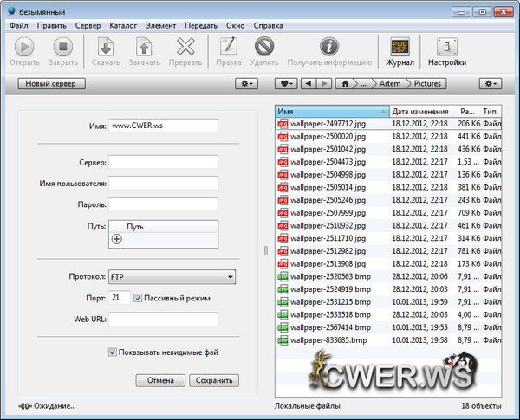This screenshot has height=420, width=520.
Task: Open the Сервер menu
Action: click(x=88, y=25)
